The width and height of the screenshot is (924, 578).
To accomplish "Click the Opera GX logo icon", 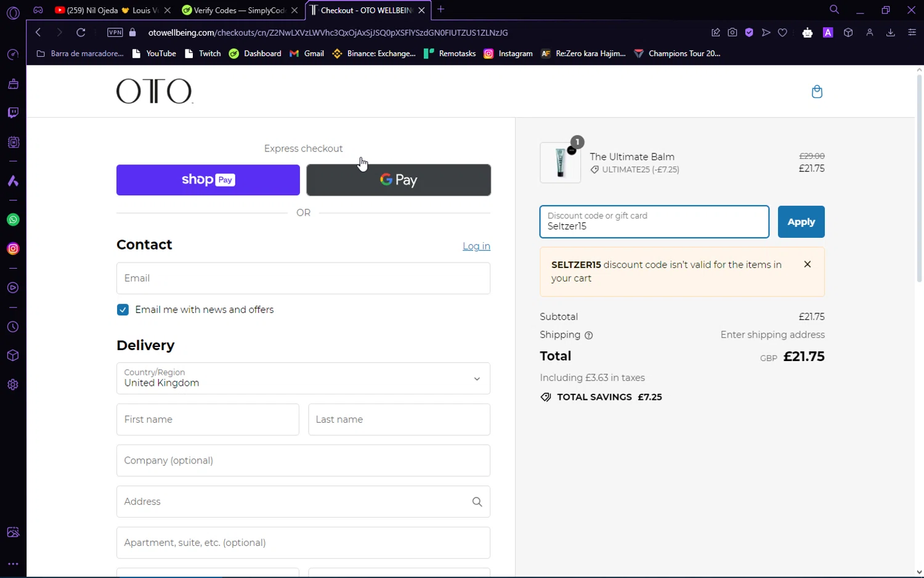I will (x=13, y=12).
